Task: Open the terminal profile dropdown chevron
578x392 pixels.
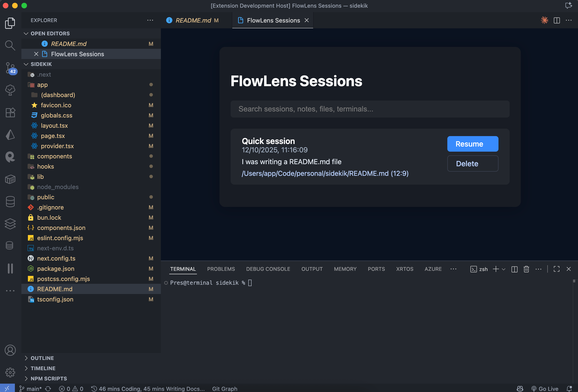Action: (x=504, y=269)
